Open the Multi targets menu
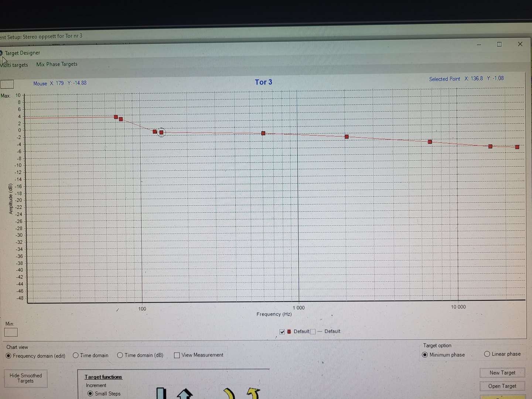 pyautogui.click(x=14, y=65)
